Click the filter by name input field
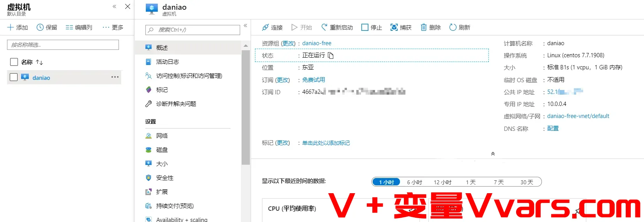 [x=63, y=45]
